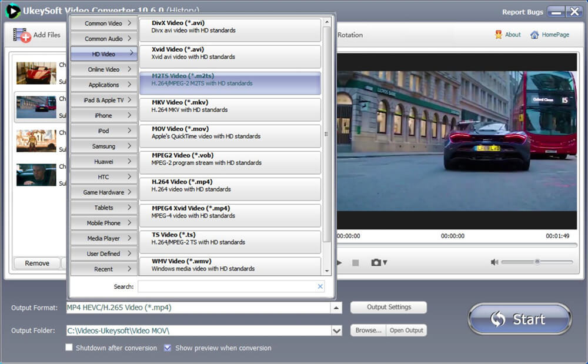Expand the iPod category arrow

pyautogui.click(x=129, y=131)
